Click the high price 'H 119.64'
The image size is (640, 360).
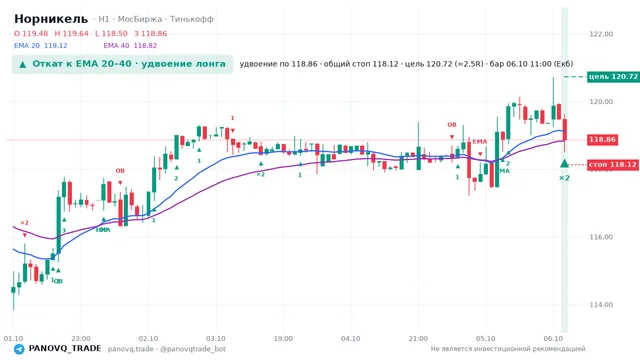[71, 33]
